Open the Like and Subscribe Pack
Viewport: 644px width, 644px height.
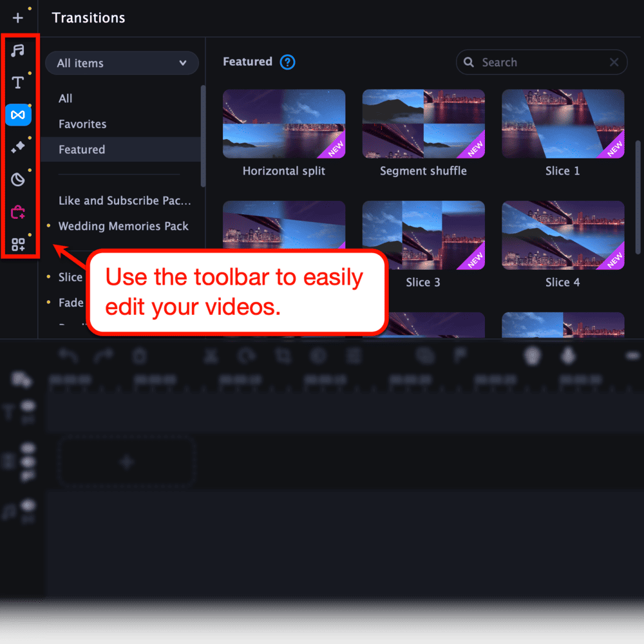(x=125, y=200)
